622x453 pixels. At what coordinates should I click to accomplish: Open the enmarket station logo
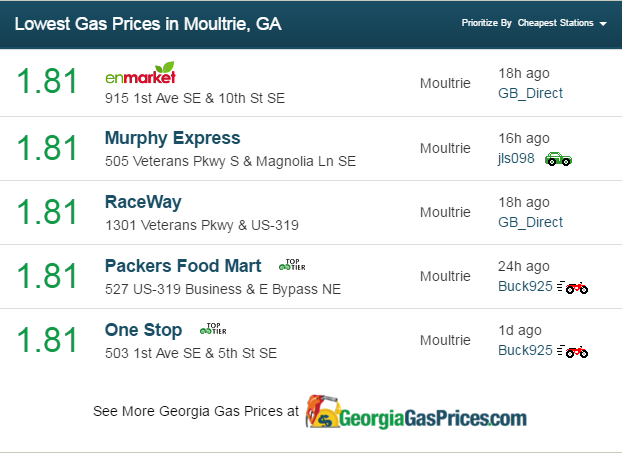click(x=140, y=73)
